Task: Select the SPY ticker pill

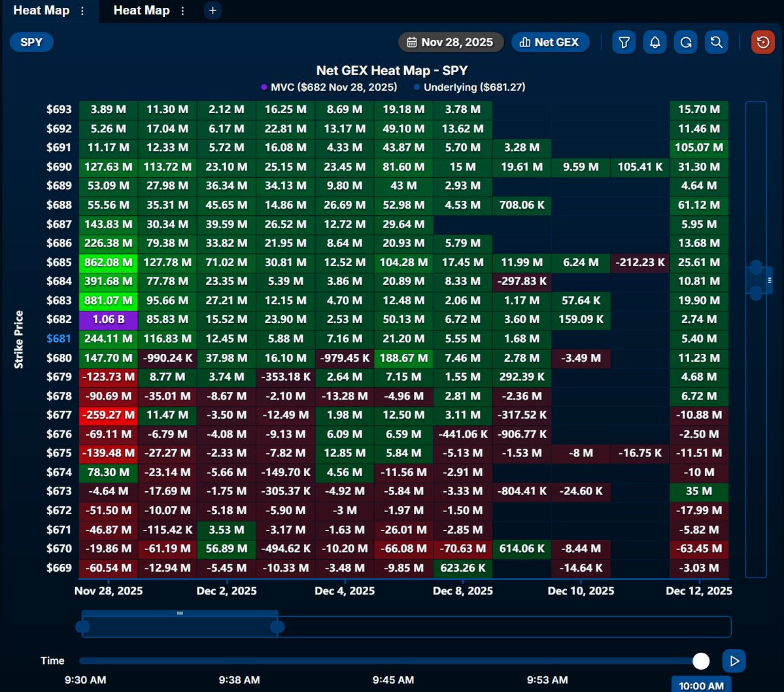Action: (x=31, y=41)
